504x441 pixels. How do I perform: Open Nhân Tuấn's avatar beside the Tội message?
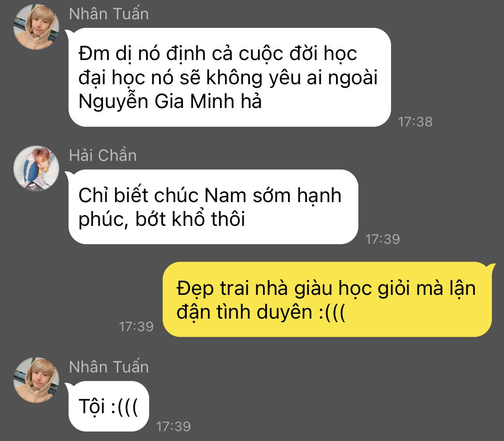[x=36, y=380]
